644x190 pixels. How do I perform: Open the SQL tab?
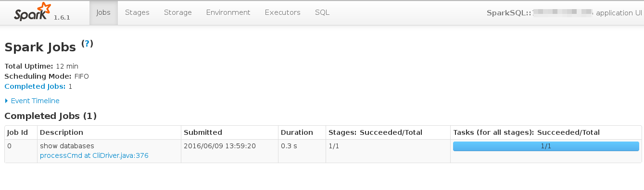(x=322, y=12)
